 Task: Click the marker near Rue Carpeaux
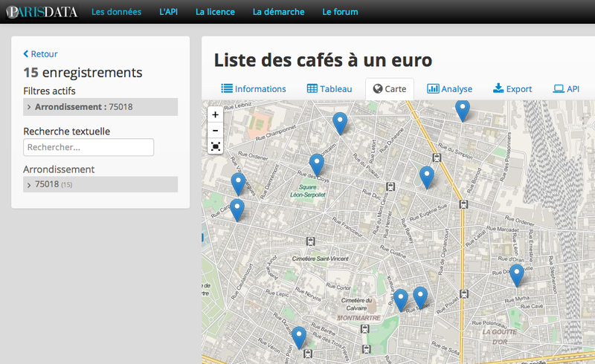237,209
